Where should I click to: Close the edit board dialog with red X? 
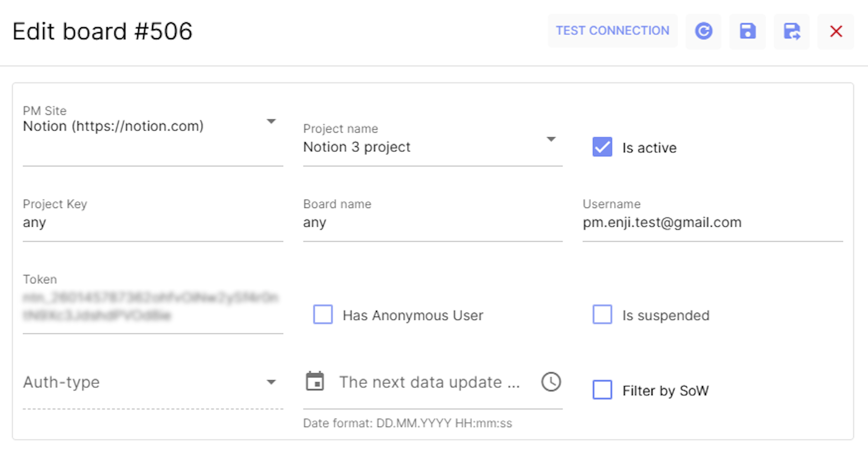click(836, 31)
